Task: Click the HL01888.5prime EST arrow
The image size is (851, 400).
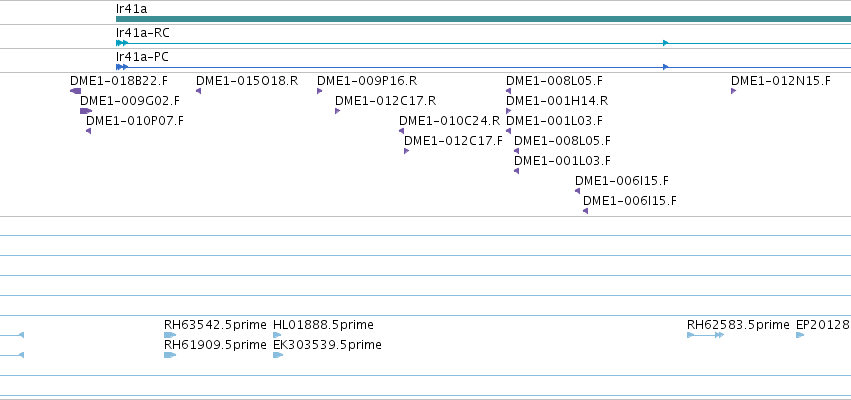Action: (x=277, y=335)
